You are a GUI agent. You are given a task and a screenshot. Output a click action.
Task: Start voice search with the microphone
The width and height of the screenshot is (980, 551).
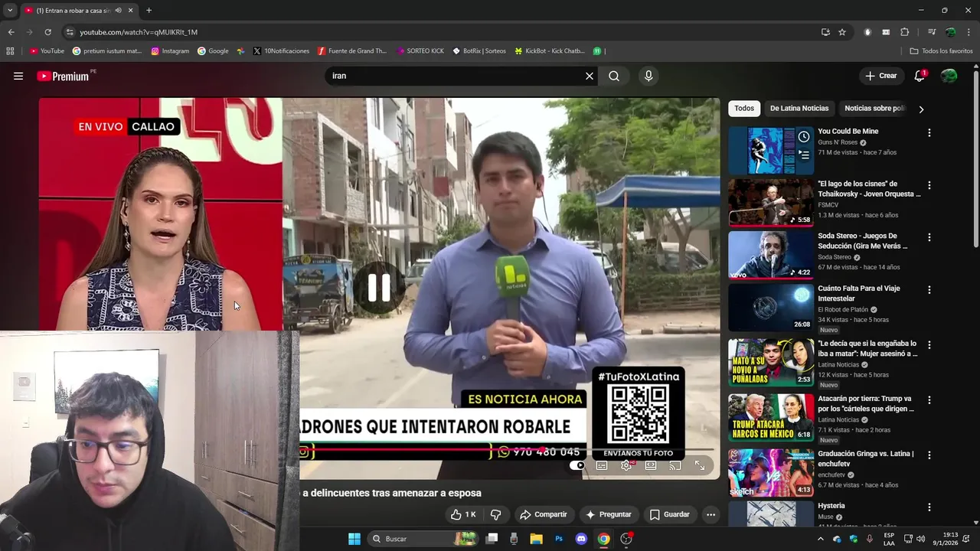648,76
